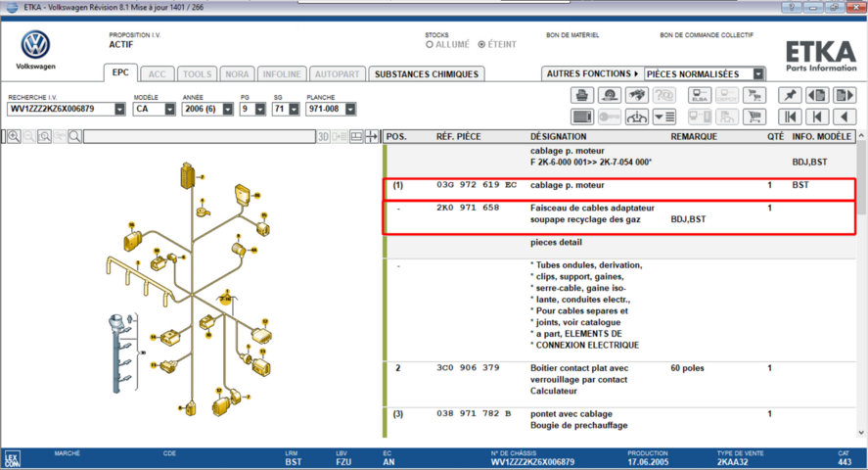
Task: Click the window help question button
Action: pos(791,7)
